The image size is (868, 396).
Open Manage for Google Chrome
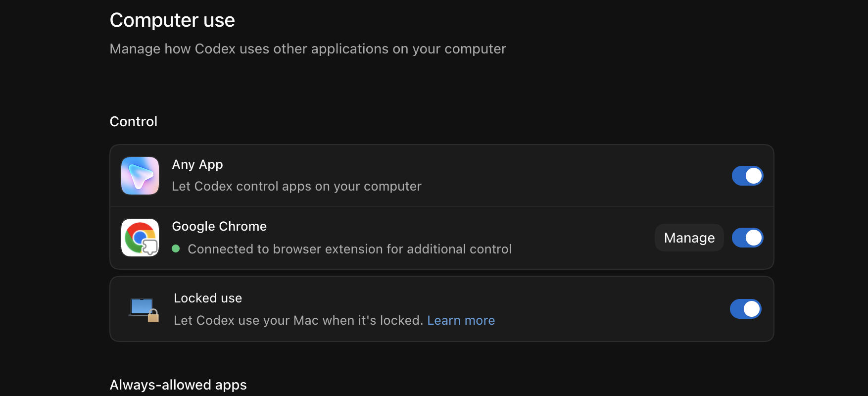689,238
